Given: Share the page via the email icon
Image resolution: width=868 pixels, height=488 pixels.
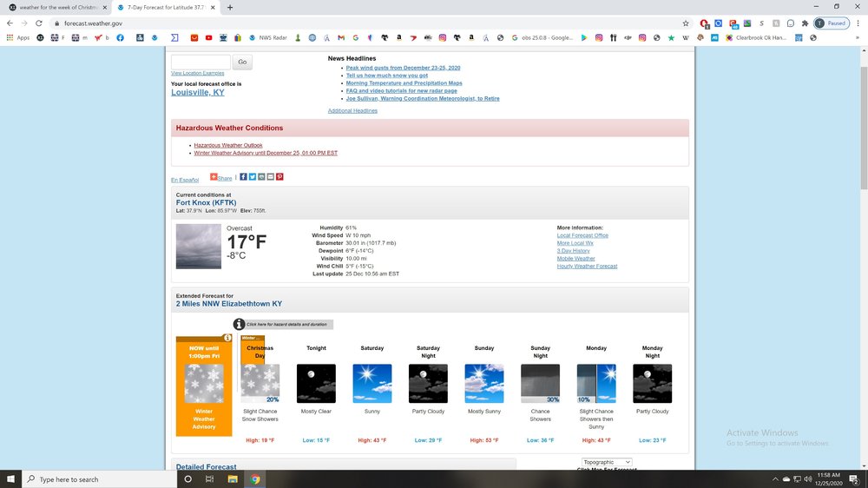Looking at the screenshot, I should click(x=271, y=177).
